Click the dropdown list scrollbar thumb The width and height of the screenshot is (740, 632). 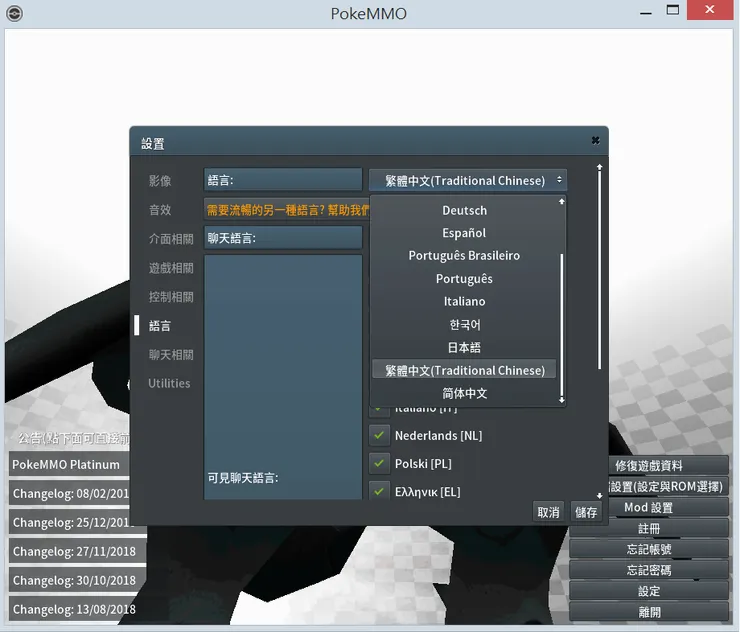point(562,325)
